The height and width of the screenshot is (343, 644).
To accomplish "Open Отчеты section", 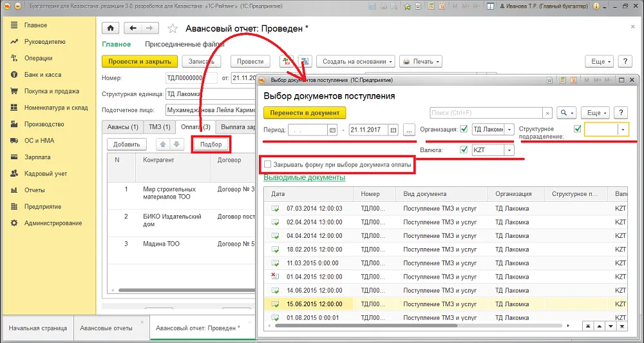I will (x=35, y=190).
